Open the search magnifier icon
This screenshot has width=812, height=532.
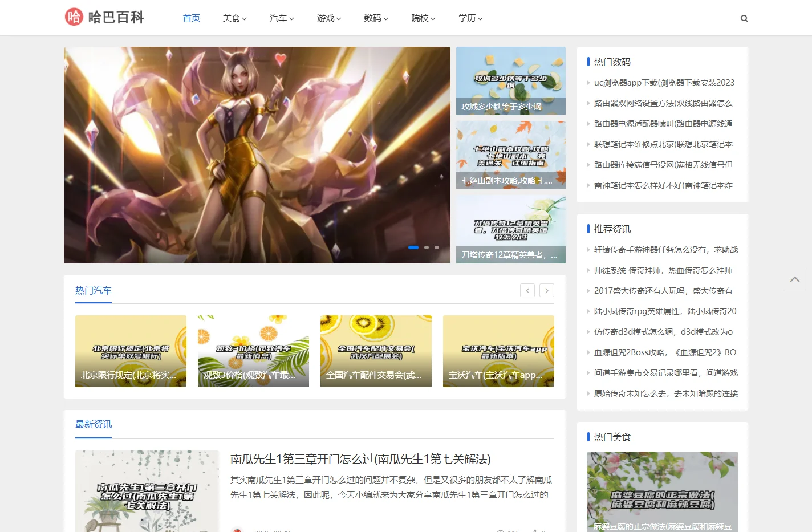[x=744, y=18]
